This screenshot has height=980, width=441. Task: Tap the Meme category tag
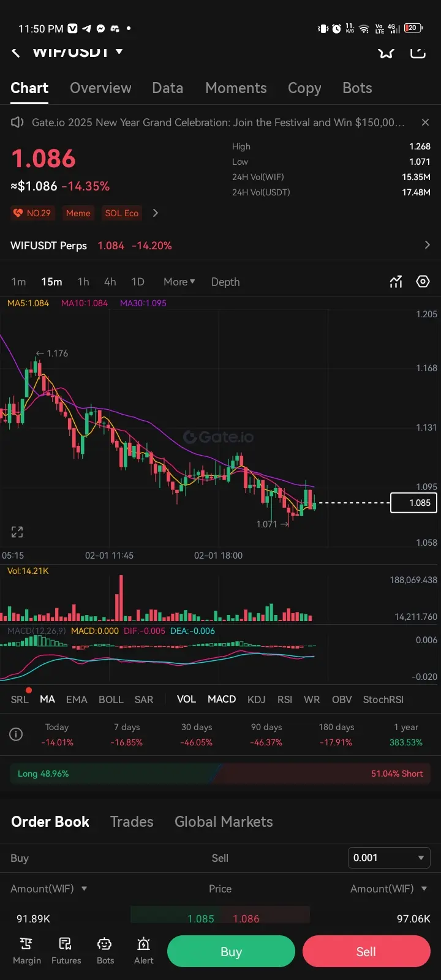pyautogui.click(x=78, y=213)
